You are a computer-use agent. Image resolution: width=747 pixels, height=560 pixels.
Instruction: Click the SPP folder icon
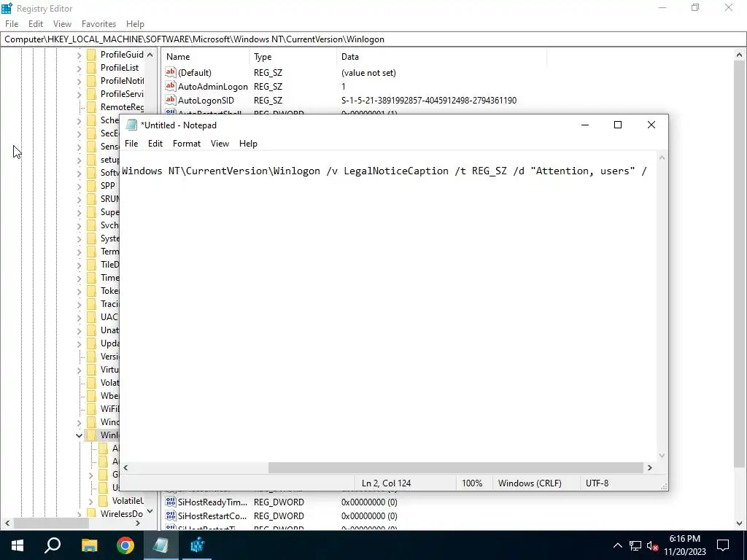[91, 186]
